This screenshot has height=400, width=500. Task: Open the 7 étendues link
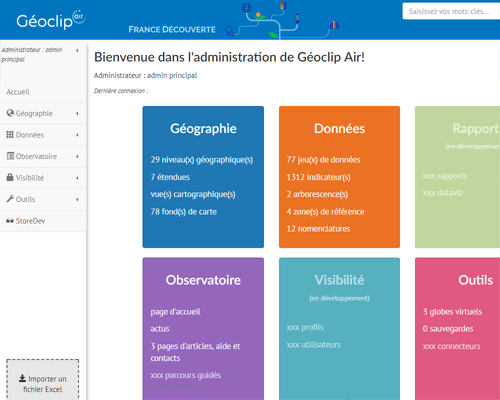(x=170, y=177)
